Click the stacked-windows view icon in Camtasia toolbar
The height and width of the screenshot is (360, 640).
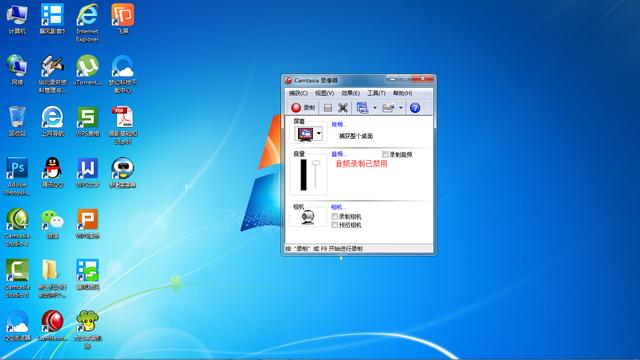click(x=362, y=108)
